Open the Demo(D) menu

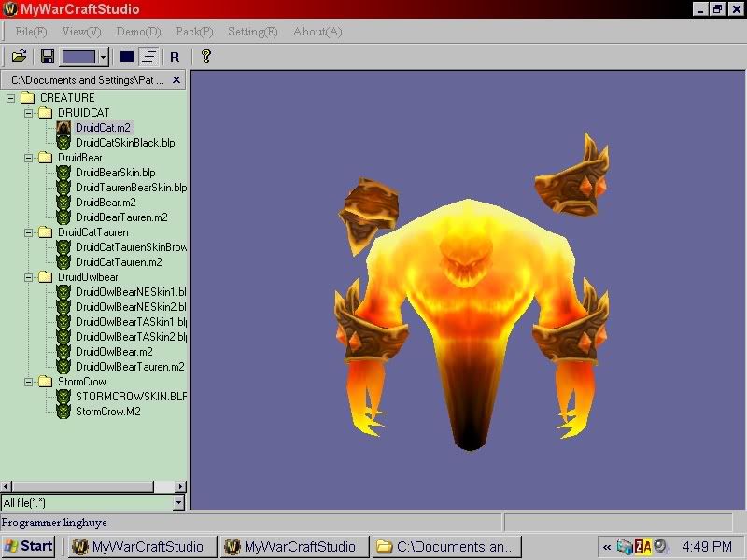point(138,32)
